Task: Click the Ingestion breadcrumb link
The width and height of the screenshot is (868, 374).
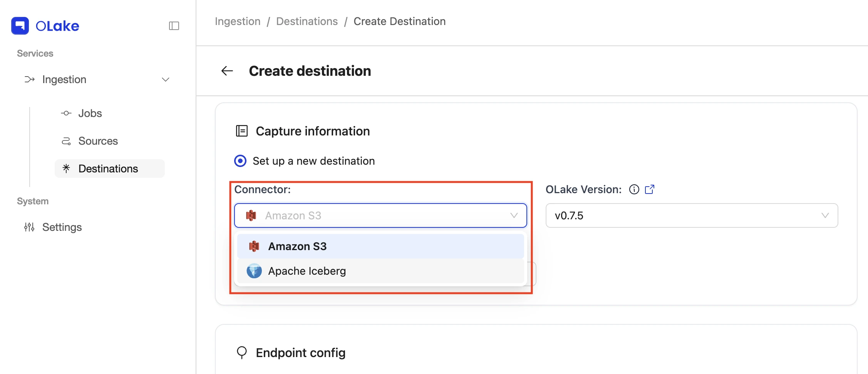Action: [x=238, y=21]
